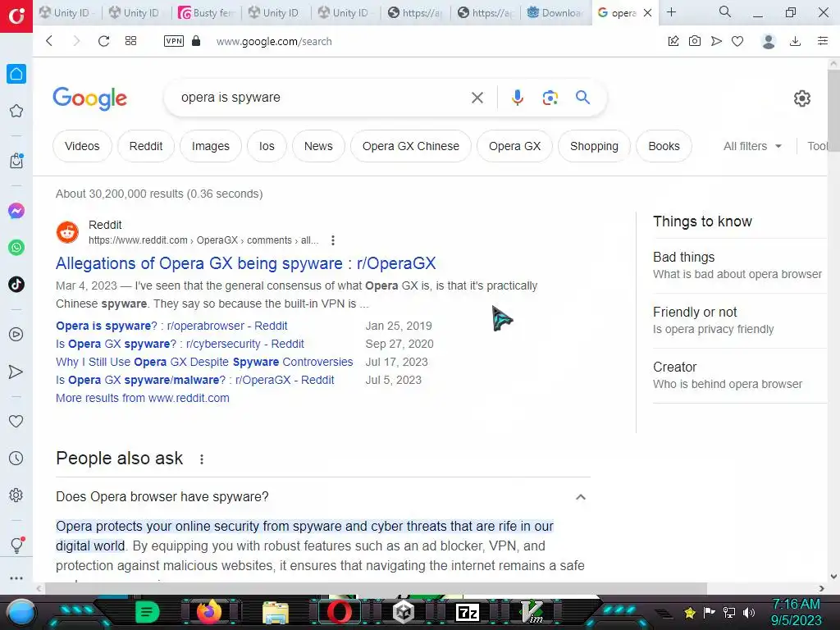Open sidebar settings gear
The width and height of the screenshot is (840, 630).
coord(16,495)
